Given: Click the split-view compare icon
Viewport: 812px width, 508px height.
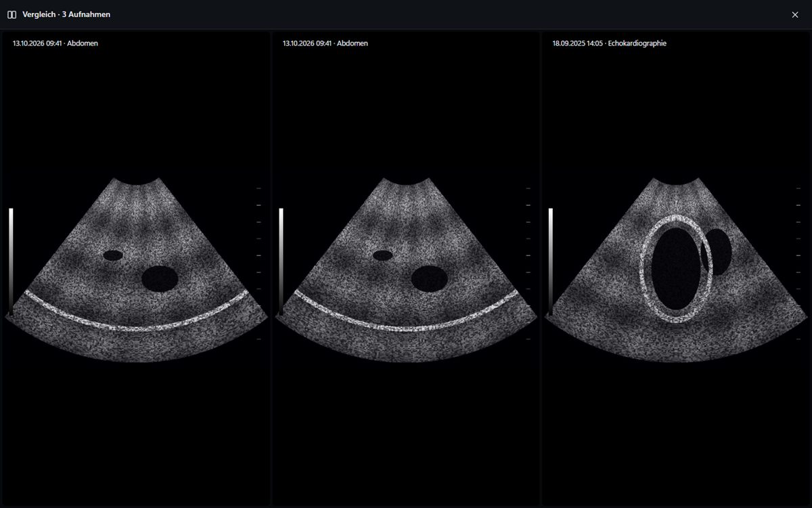Looking at the screenshot, I should (12, 14).
